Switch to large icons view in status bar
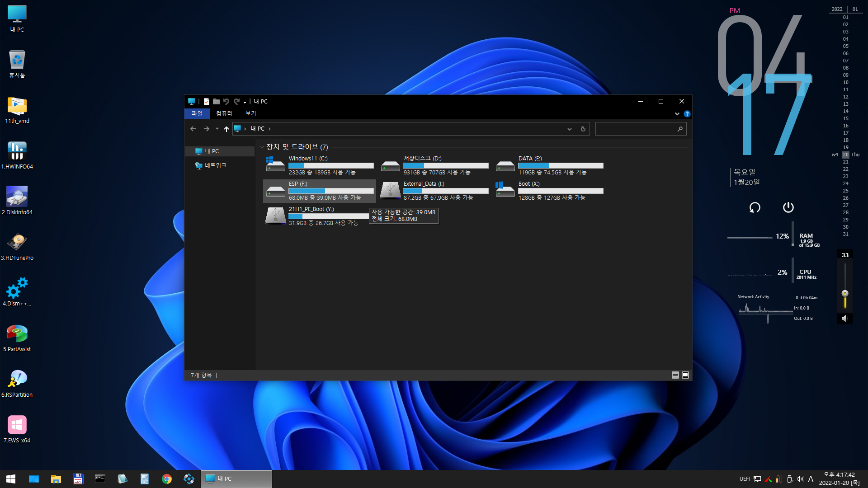The width and height of the screenshot is (868, 488). point(685,375)
